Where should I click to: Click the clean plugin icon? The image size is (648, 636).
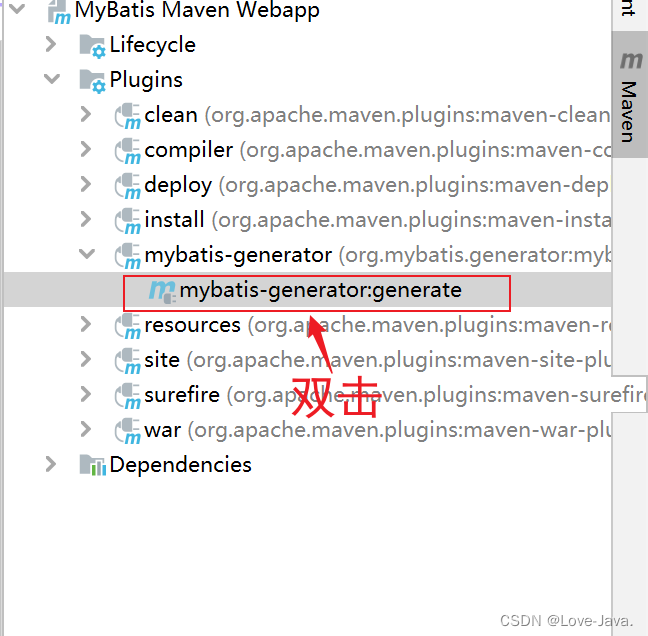[x=128, y=116]
